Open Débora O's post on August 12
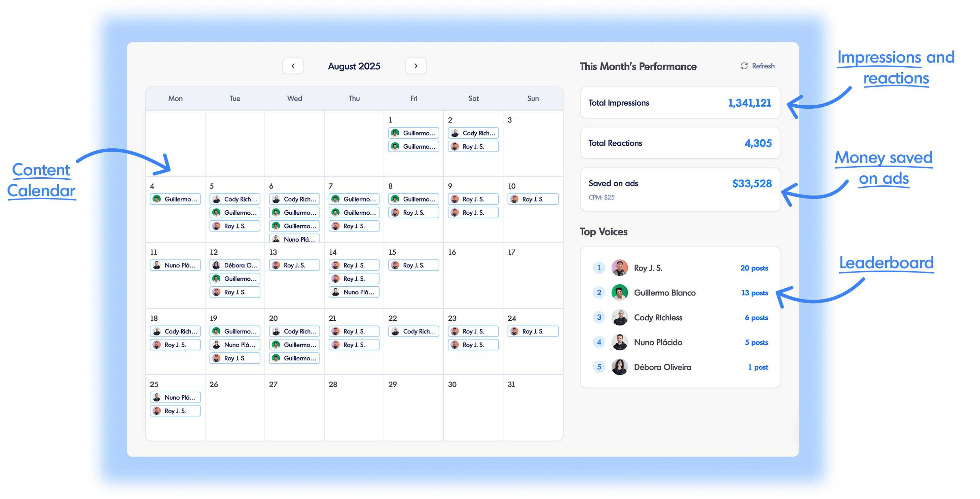The height and width of the screenshot is (499, 980). click(x=235, y=265)
